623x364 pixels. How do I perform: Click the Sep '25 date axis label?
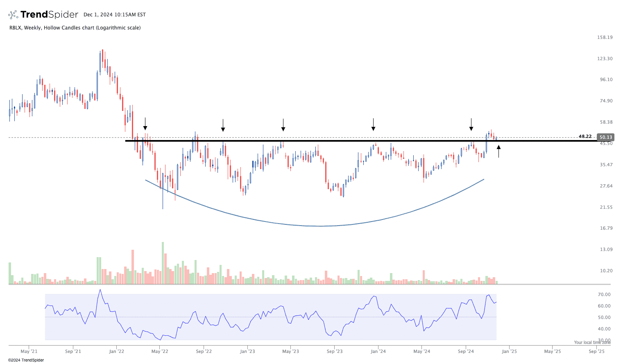point(596,351)
